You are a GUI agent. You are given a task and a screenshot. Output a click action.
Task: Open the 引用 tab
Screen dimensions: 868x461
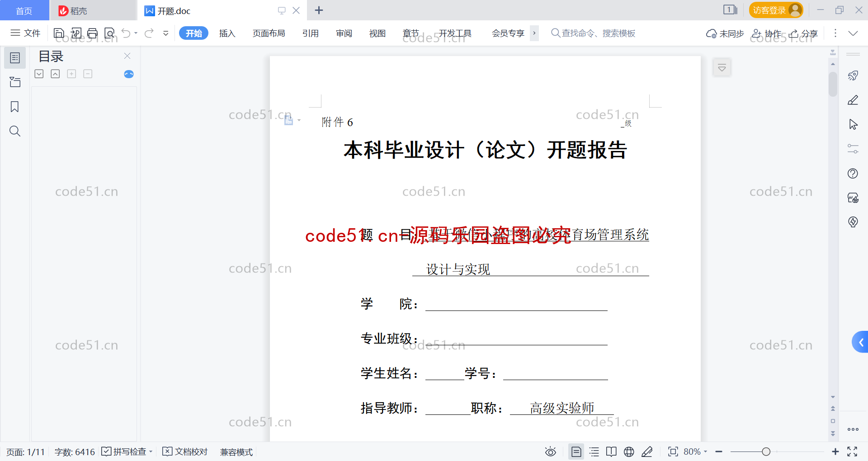point(311,33)
